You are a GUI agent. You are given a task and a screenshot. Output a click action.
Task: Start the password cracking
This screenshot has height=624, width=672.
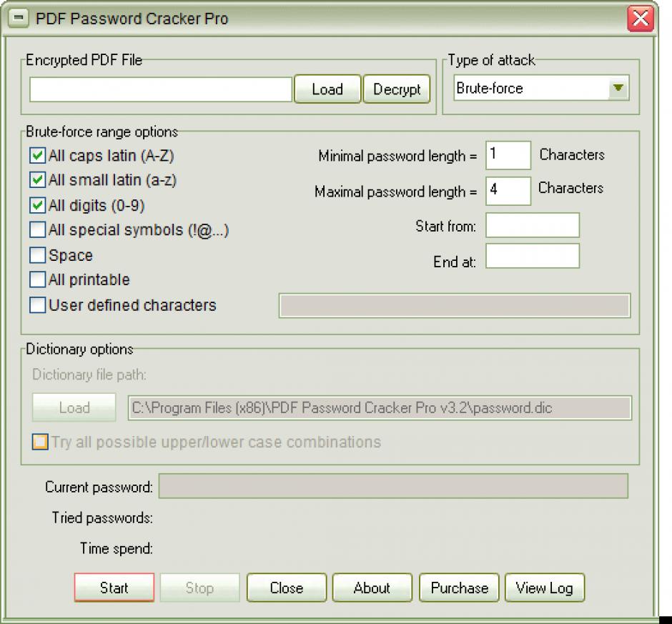[x=114, y=588]
